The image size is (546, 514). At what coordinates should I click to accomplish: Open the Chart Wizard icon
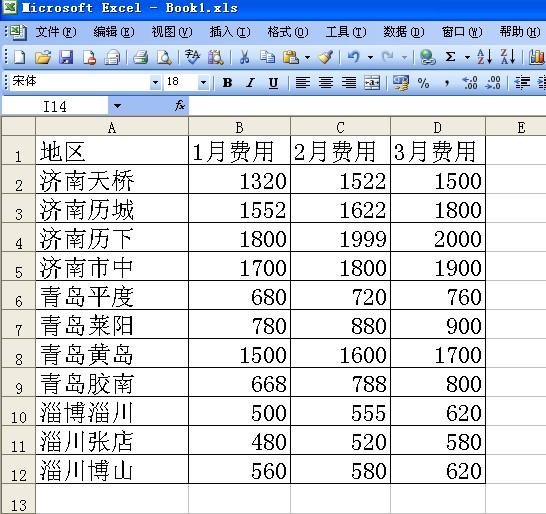[x=537, y=57]
